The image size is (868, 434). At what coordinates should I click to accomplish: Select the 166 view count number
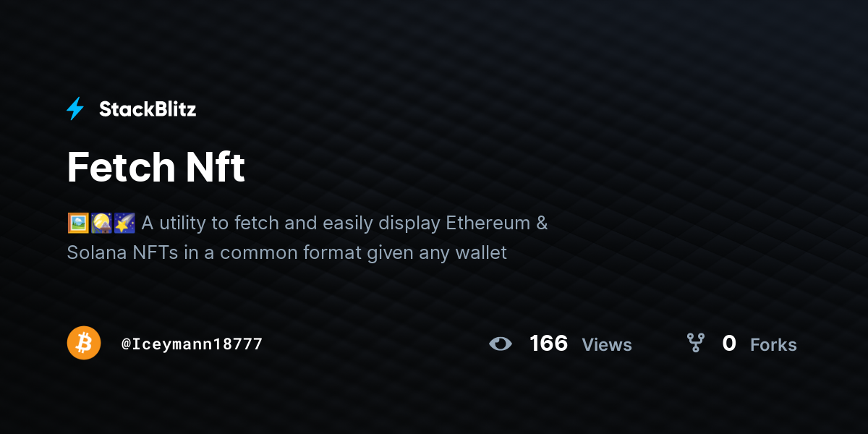coord(549,344)
